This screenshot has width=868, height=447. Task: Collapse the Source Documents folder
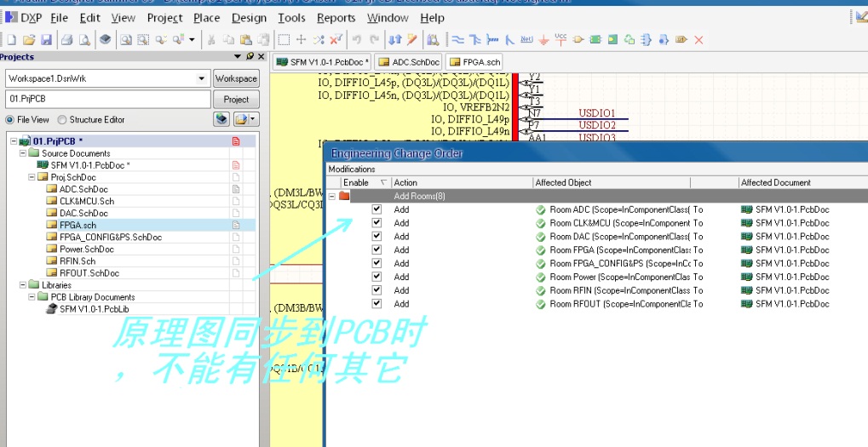click(23, 153)
